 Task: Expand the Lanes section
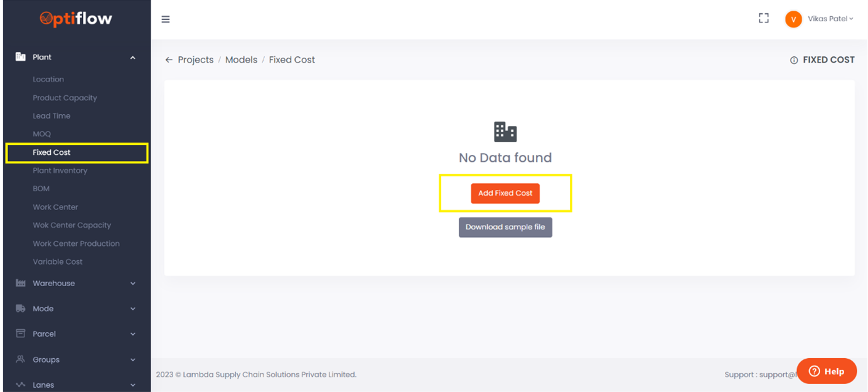coord(132,384)
